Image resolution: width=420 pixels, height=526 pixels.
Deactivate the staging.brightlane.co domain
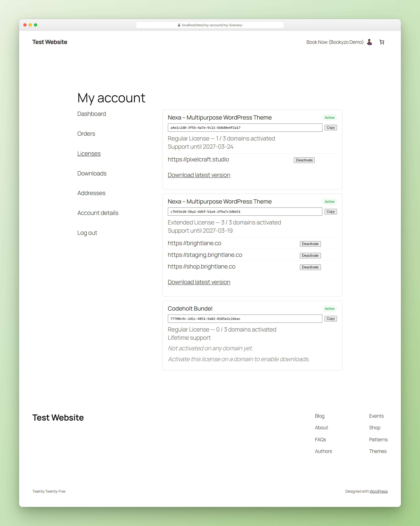click(x=310, y=256)
